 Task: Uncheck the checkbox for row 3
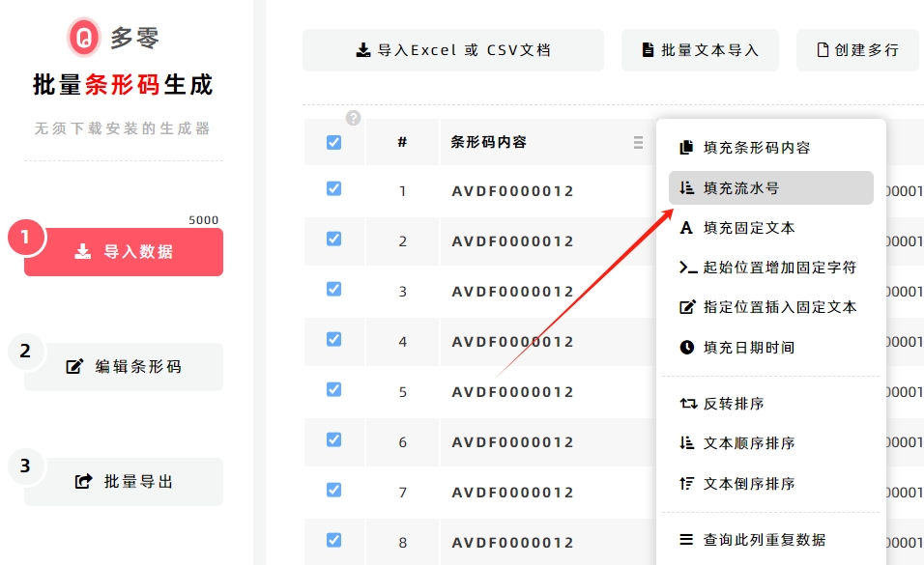(x=333, y=289)
